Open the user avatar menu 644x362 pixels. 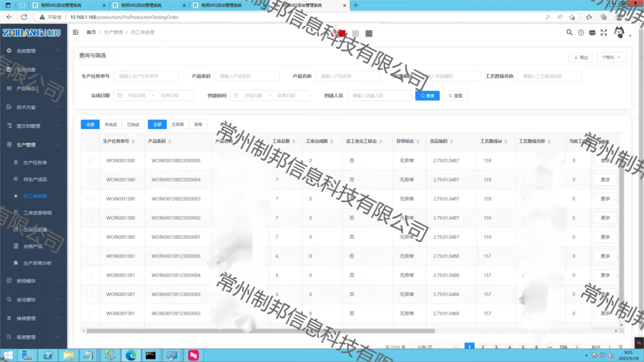tap(619, 33)
